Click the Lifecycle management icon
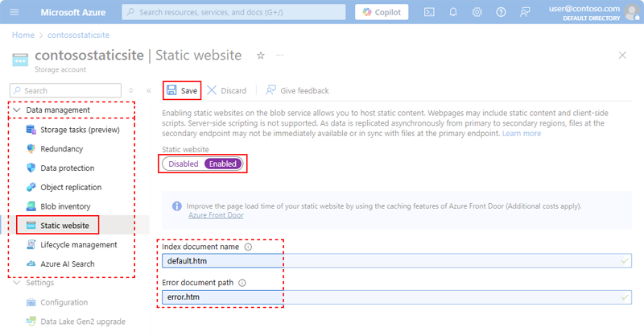This screenshot has width=644, height=332. [x=31, y=244]
